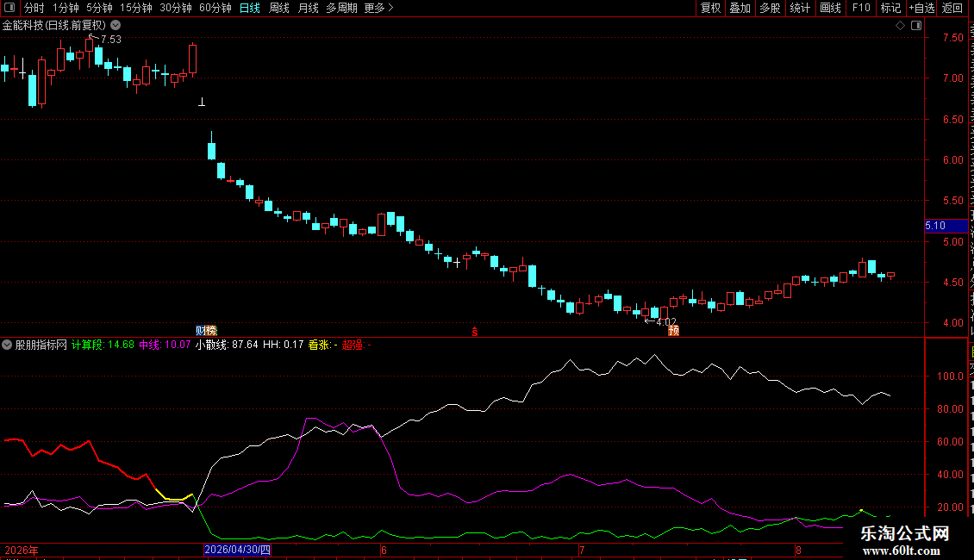
Task: Click the 2026/04/30/四 date label
Action: click(237, 550)
